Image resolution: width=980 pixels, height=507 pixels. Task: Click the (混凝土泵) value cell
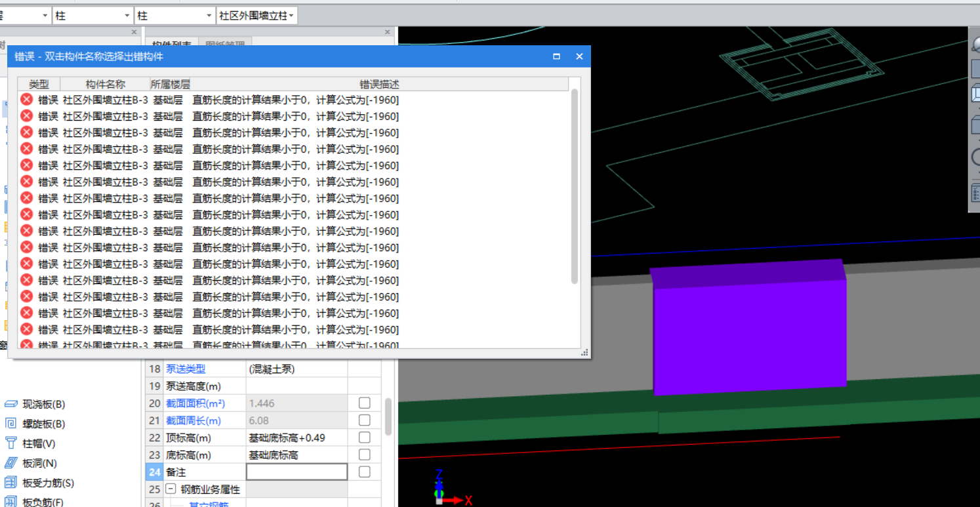pos(296,369)
